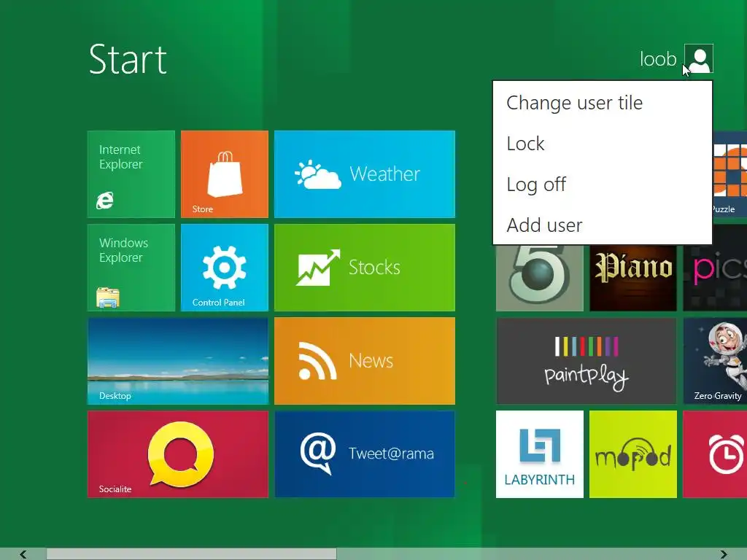
Task: Choose Lock from the user menu
Action: 603,144
